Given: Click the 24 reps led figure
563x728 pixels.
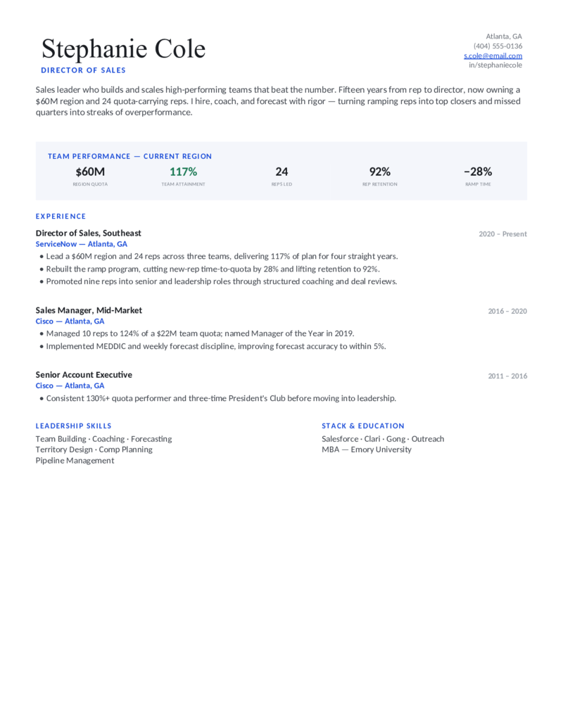Looking at the screenshot, I should coord(281,172).
